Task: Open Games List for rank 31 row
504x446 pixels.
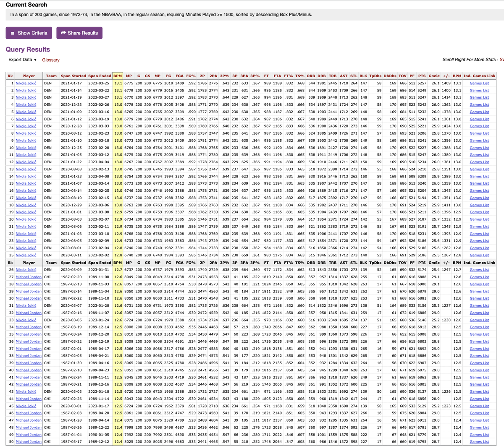Action: [479, 306]
